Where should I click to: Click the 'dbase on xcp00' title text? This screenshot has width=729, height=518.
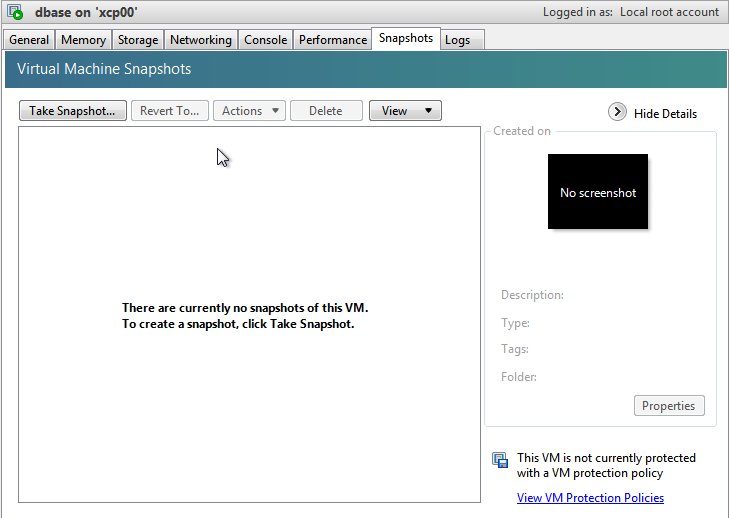(86, 12)
